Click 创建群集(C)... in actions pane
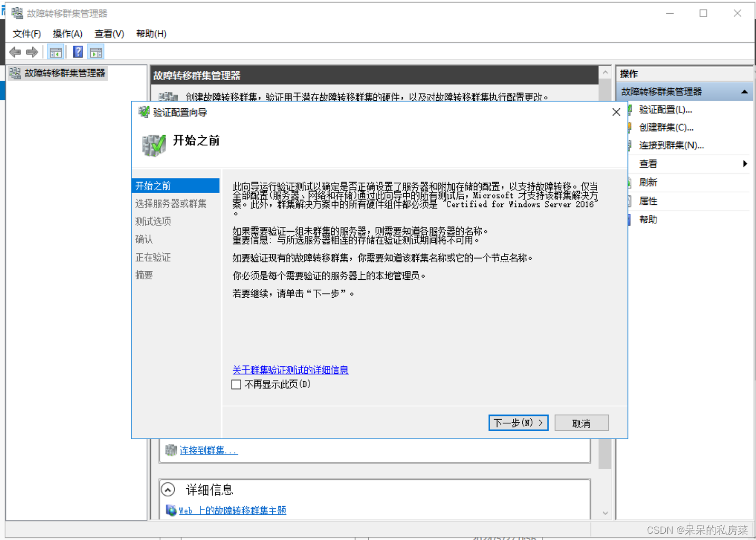Viewport: 756px width, 540px height. (666, 127)
